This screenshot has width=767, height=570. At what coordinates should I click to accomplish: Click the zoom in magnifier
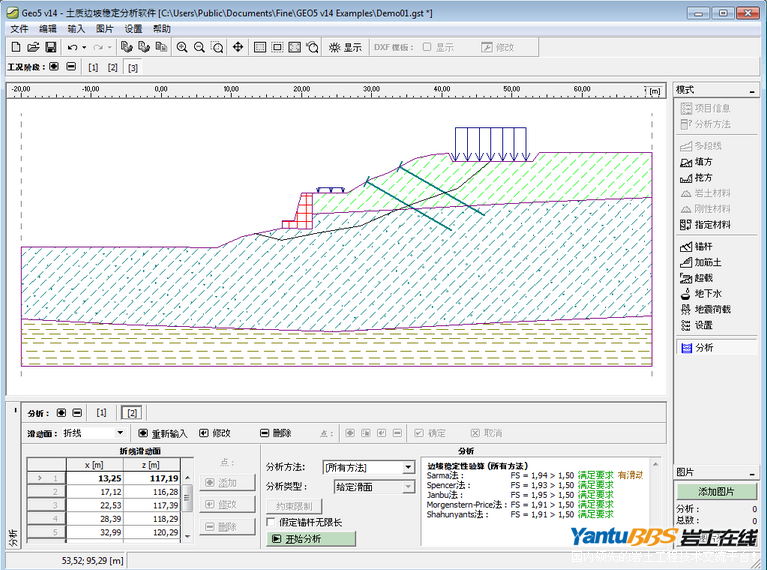tap(182, 47)
